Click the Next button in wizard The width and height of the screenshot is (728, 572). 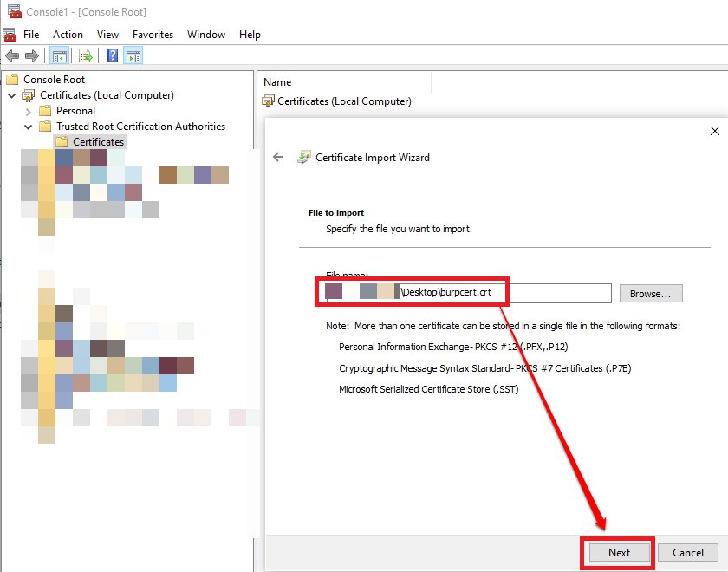619,552
